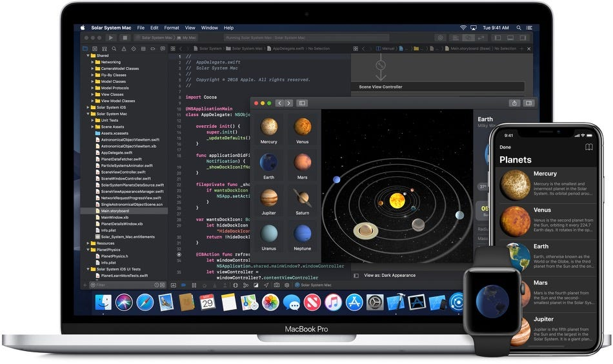Open the Source Control navigator
The width and height of the screenshot is (613, 364).
pos(95,49)
